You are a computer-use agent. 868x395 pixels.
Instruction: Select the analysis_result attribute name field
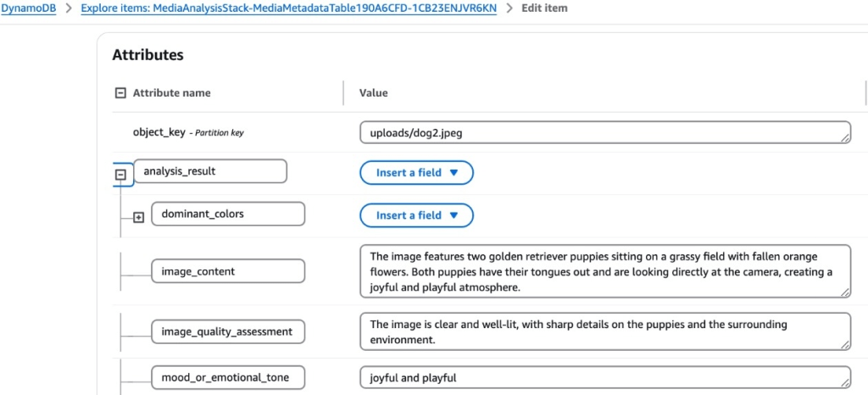pyautogui.click(x=210, y=171)
